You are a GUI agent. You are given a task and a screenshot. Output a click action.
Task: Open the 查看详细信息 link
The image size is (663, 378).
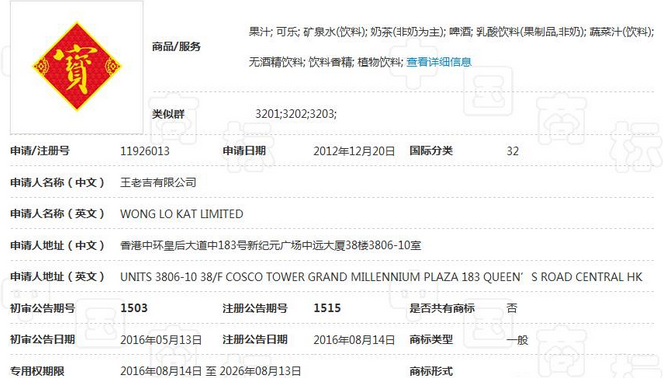pyautogui.click(x=439, y=62)
